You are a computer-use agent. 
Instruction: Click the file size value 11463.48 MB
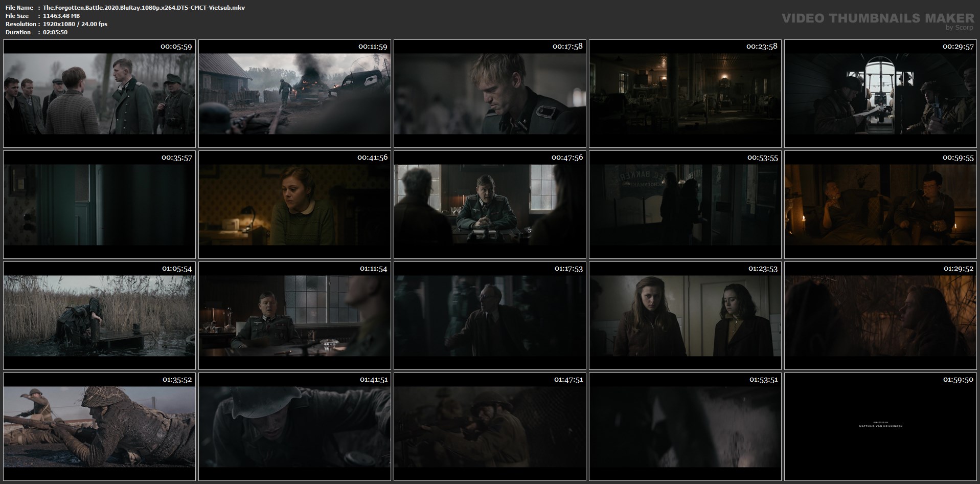click(61, 16)
